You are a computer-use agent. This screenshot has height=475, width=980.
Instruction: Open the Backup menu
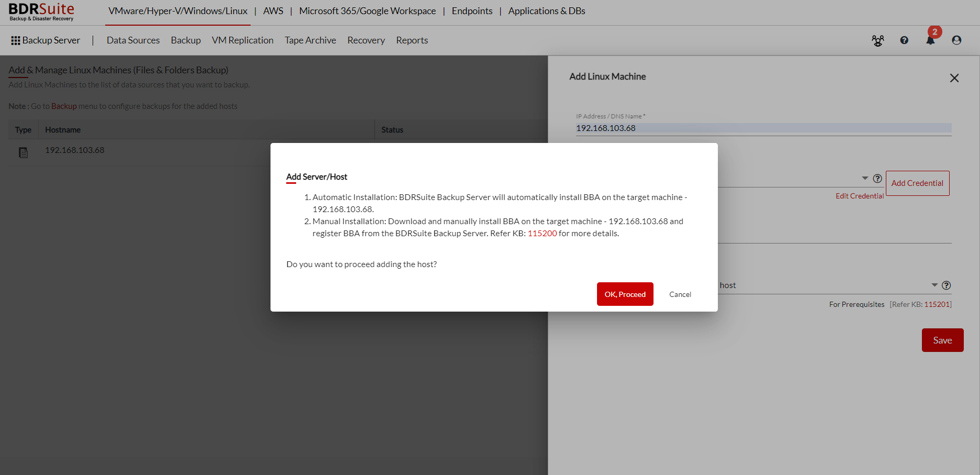point(186,40)
